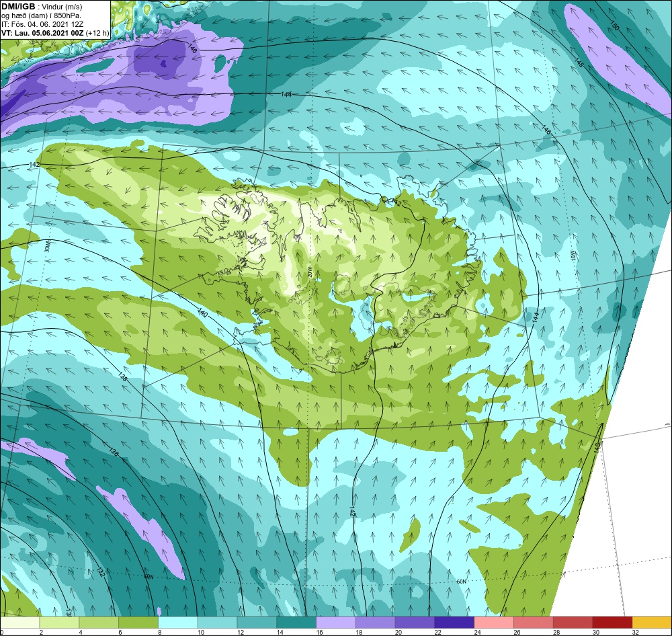
Task: Click the 10–12 m/s light teal legend swatch
Action: pos(217,623)
